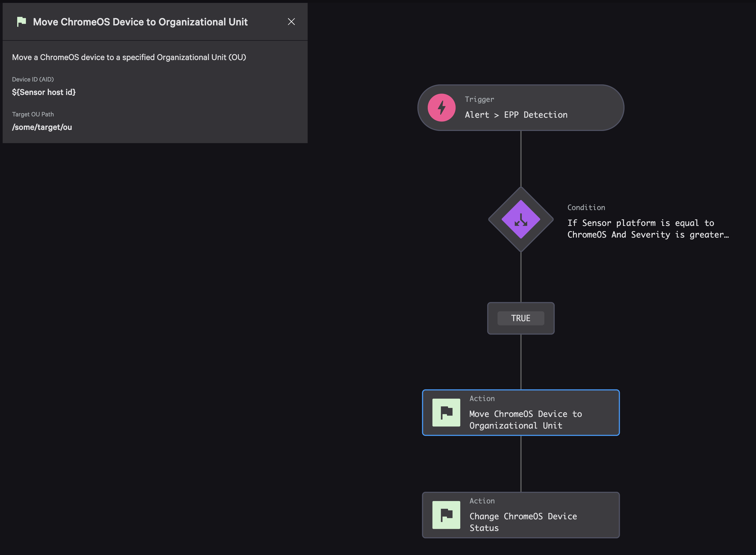
Task: Select the Change ChromeOS Device Status action node
Action: coord(521,515)
